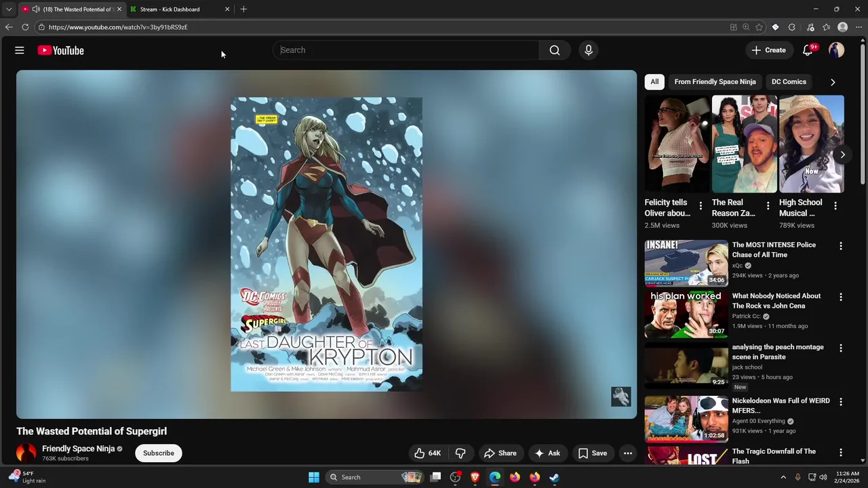Open a new browser tab
The height and width of the screenshot is (488, 868).
click(243, 9)
